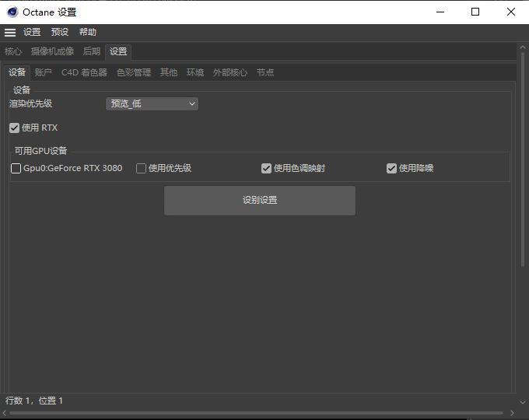Image resolution: width=529 pixels, height=420 pixels.
Task: Open the 账户 sub-tab
Action: click(44, 72)
